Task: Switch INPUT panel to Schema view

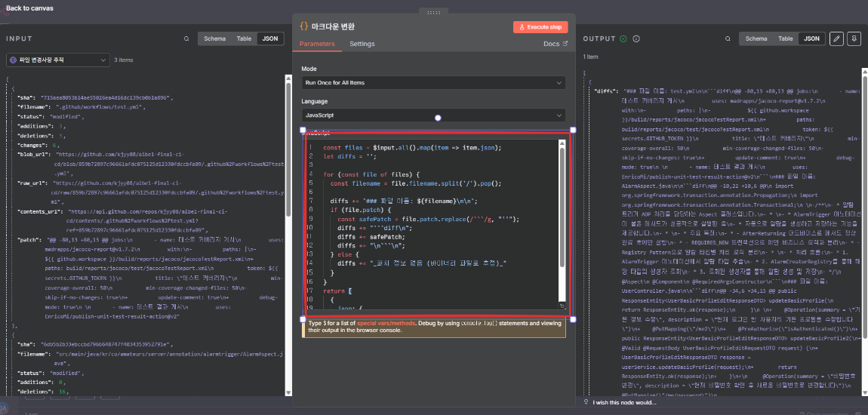Action: tap(215, 38)
